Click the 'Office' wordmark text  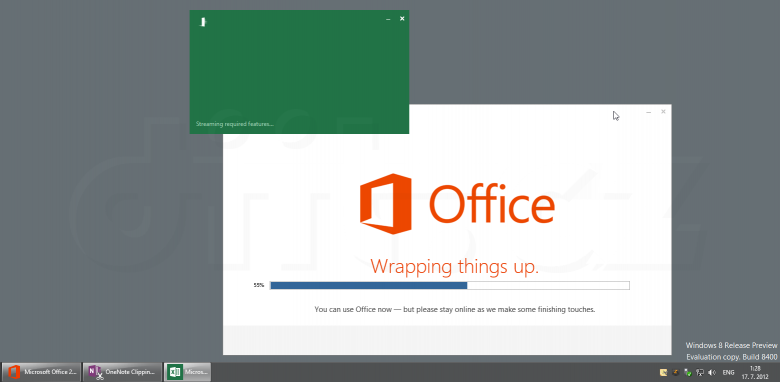coord(491,203)
